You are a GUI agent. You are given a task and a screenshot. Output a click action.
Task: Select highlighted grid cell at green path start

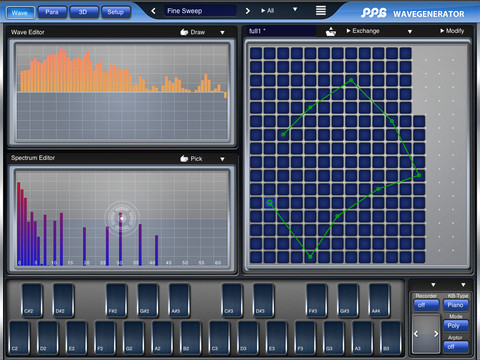point(269,203)
